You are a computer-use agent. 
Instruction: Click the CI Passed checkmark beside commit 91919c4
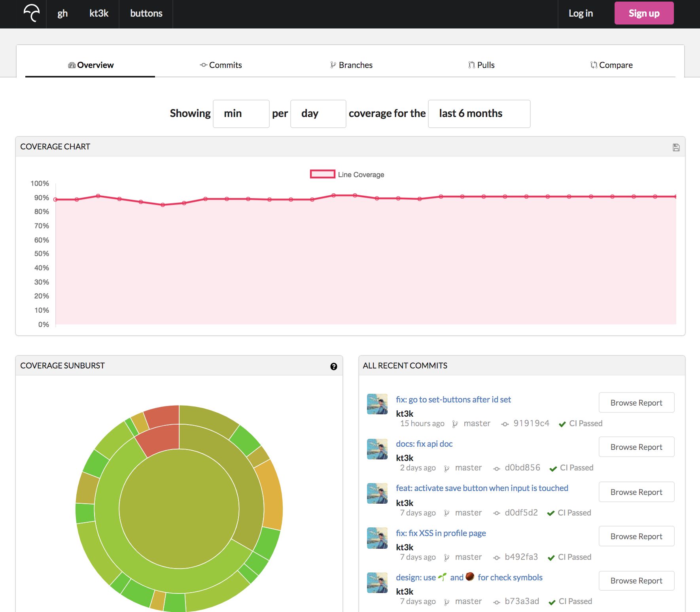(x=562, y=424)
